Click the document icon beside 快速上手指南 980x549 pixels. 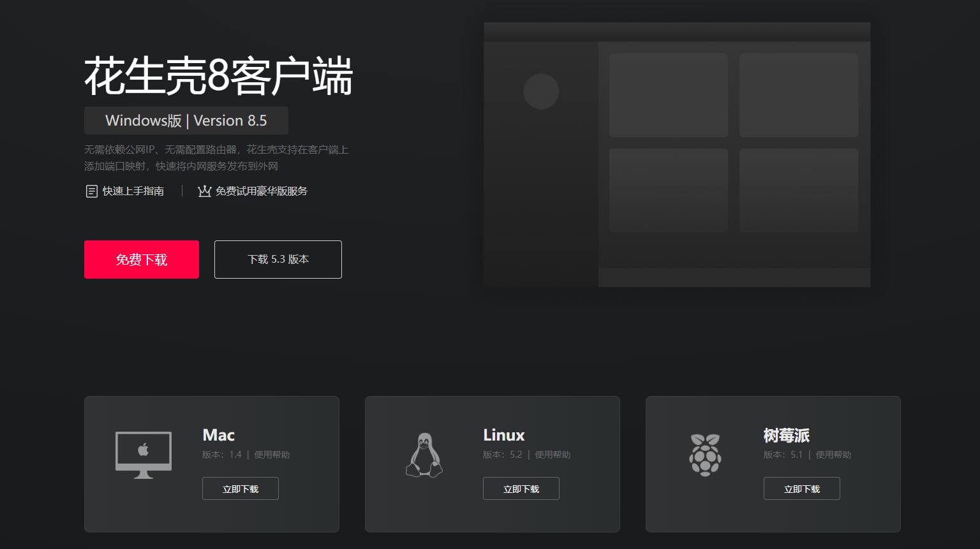coord(91,191)
